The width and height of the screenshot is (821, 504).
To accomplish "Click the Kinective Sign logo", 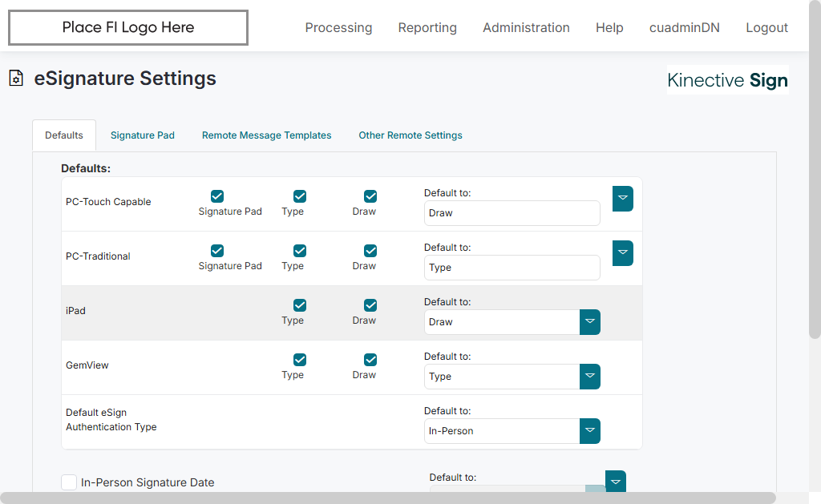I will point(727,80).
